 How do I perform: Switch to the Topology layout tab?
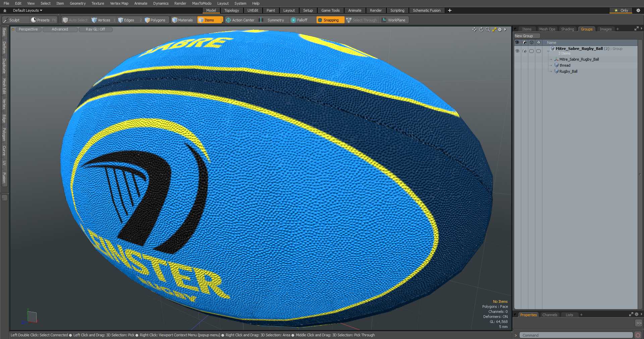click(231, 10)
